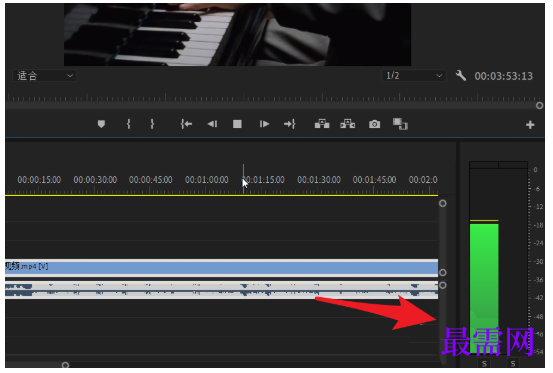This screenshot has width=553, height=373.
Task: Click the 00:03:53:13 duration timecode
Action: [x=503, y=76]
